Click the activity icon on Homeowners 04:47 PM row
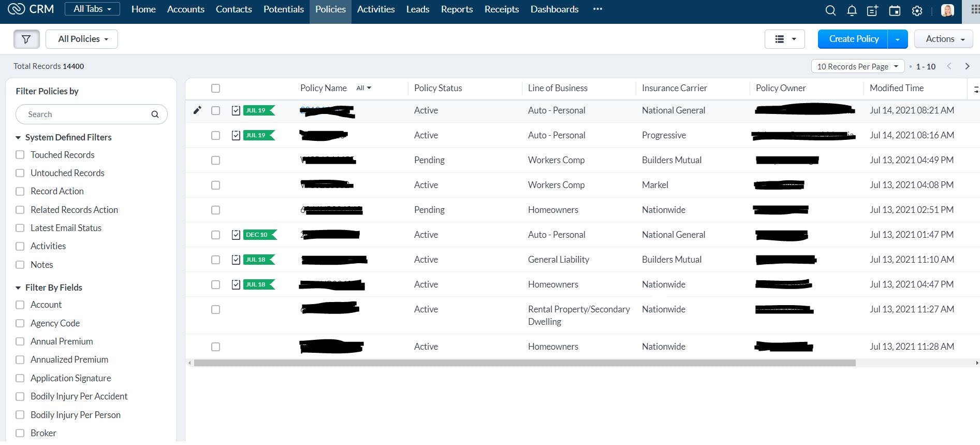The height and width of the screenshot is (445, 980). (236, 284)
